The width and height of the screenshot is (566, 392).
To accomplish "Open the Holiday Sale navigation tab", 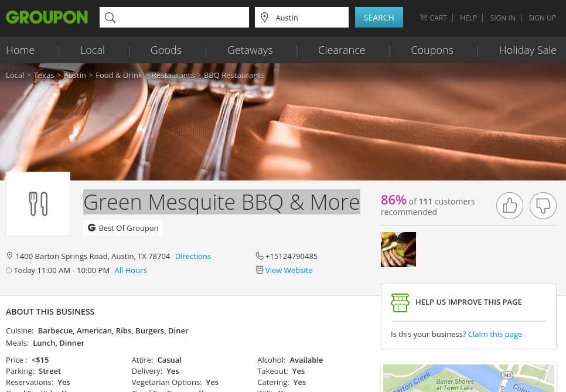I will 527,50.
